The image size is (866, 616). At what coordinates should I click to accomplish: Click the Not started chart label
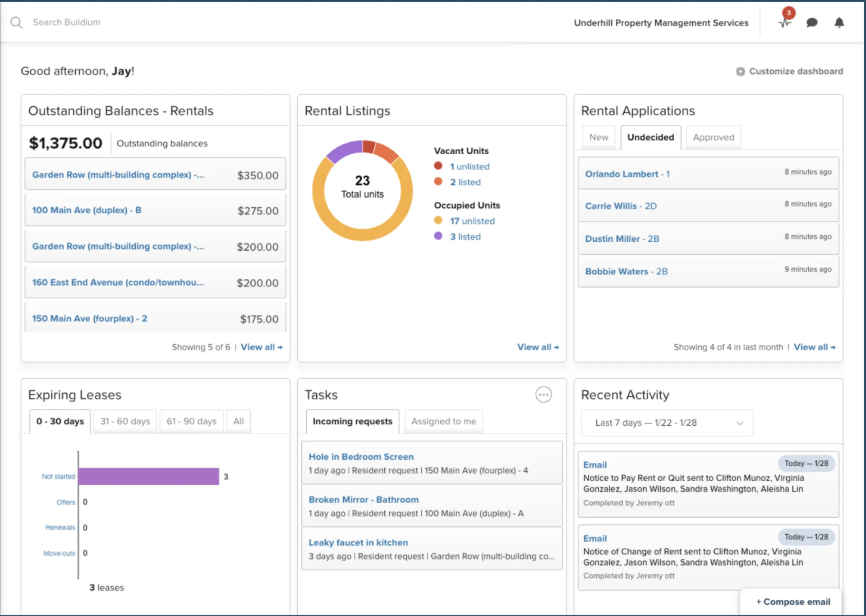point(59,476)
